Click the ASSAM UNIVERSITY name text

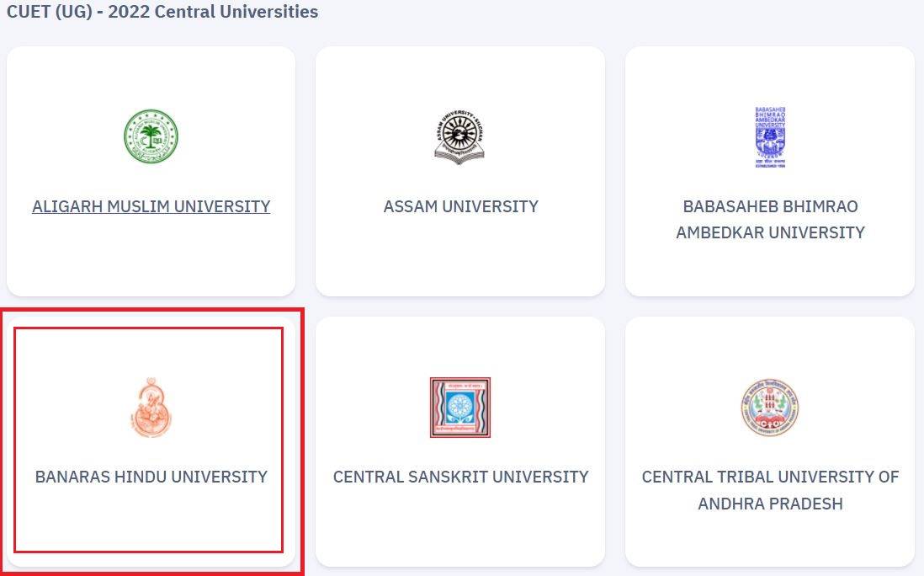point(460,206)
